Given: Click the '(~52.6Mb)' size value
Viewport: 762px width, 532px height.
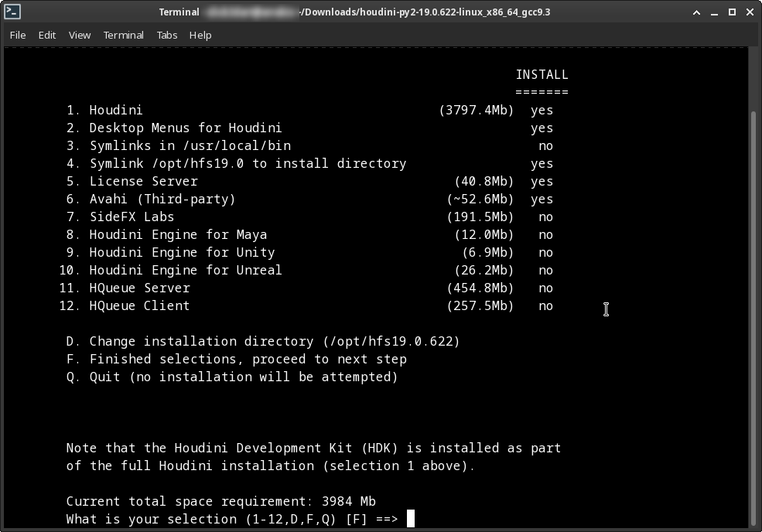Looking at the screenshot, I should click(x=480, y=199).
